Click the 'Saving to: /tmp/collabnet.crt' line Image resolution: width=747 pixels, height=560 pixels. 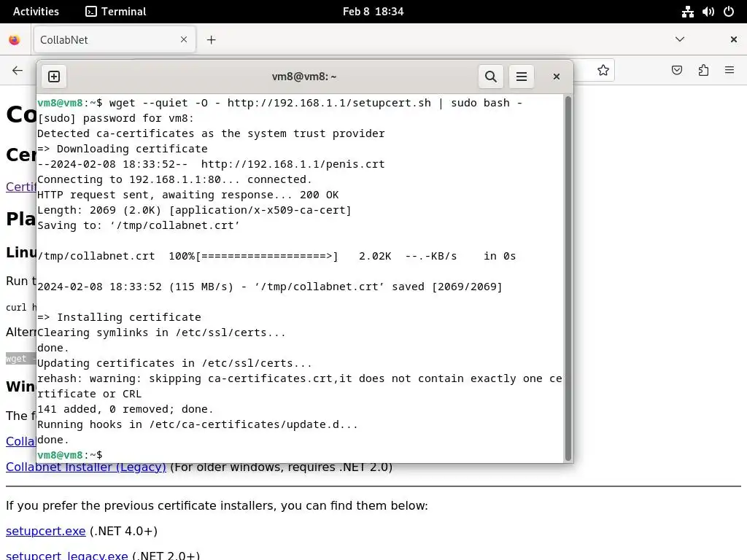tap(138, 225)
